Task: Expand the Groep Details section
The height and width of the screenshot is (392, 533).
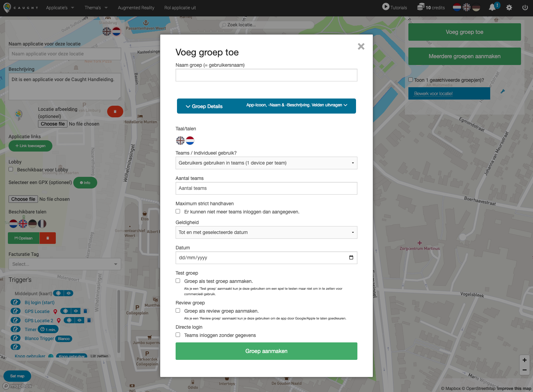Action: pyautogui.click(x=204, y=106)
